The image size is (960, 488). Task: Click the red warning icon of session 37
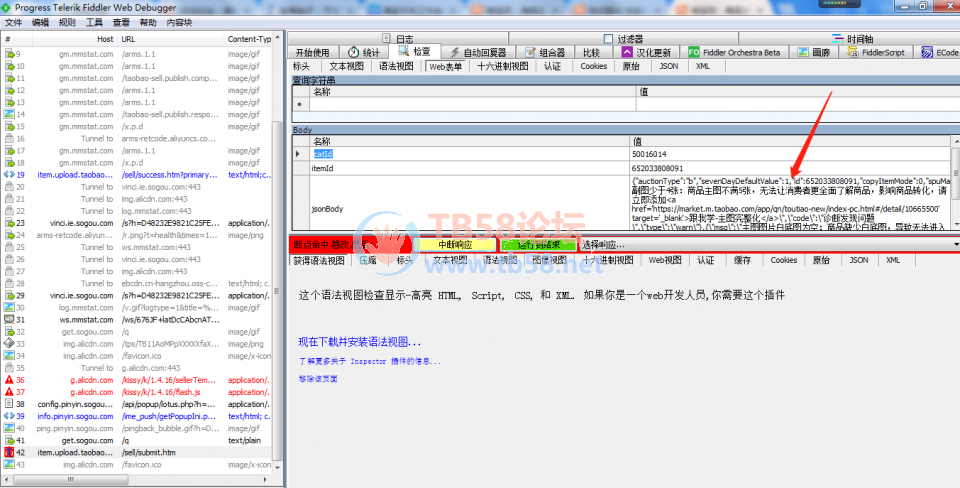[x=9, y=392]
